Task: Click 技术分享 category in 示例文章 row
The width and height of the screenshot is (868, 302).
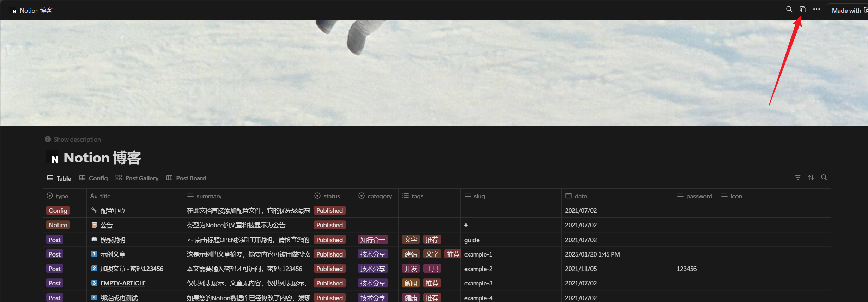Action: pos(373,254)
